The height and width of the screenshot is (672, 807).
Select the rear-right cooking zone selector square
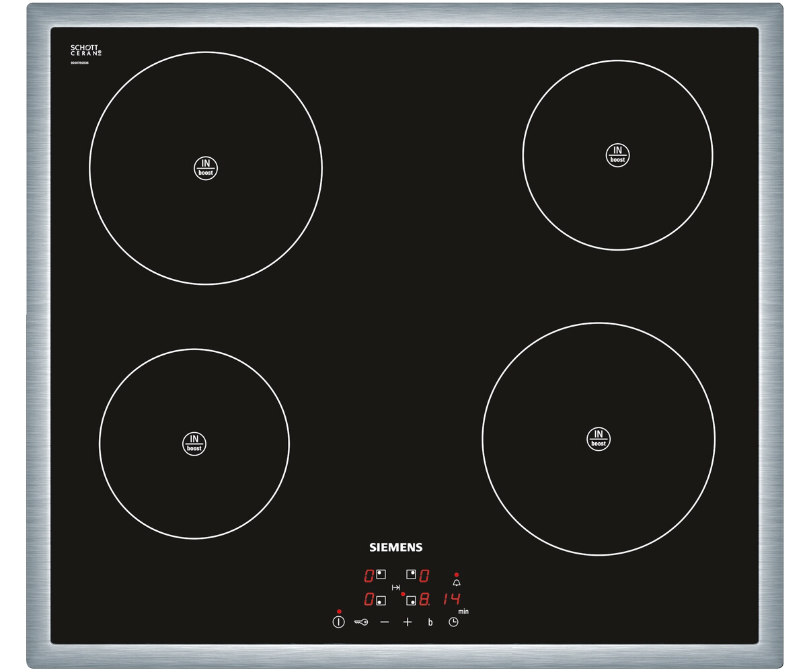point(411,574)
